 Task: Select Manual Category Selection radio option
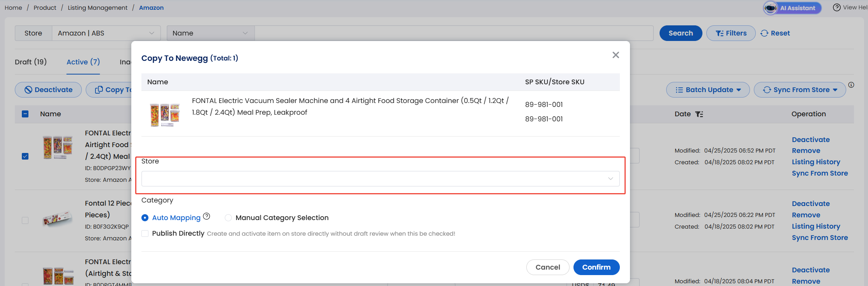tap(228, 218)
